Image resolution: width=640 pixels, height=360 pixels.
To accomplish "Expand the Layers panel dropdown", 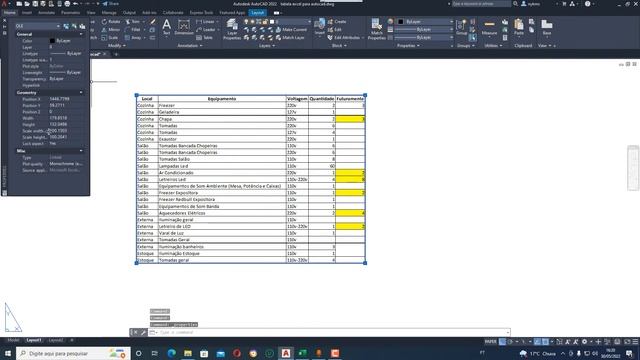I will [x=267, y=46].
